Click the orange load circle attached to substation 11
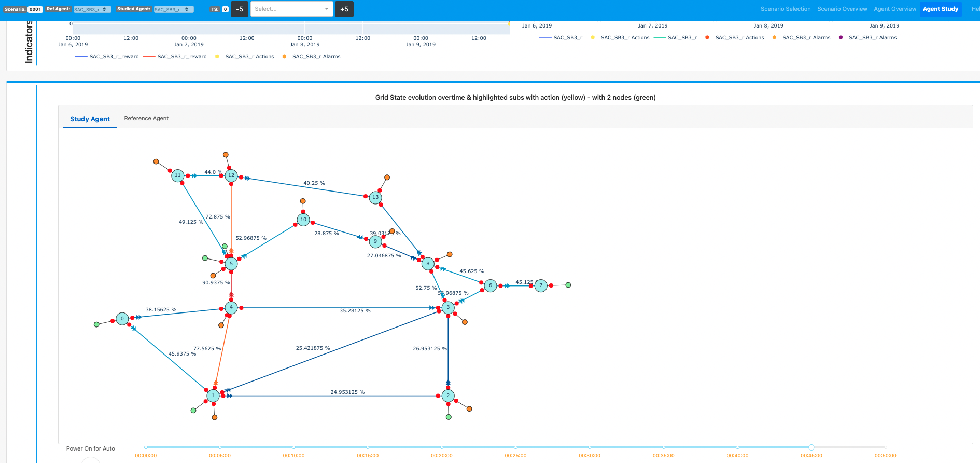The height and width of the screenshot is (463, 980). pyautogui.click(x=156, y=161)
